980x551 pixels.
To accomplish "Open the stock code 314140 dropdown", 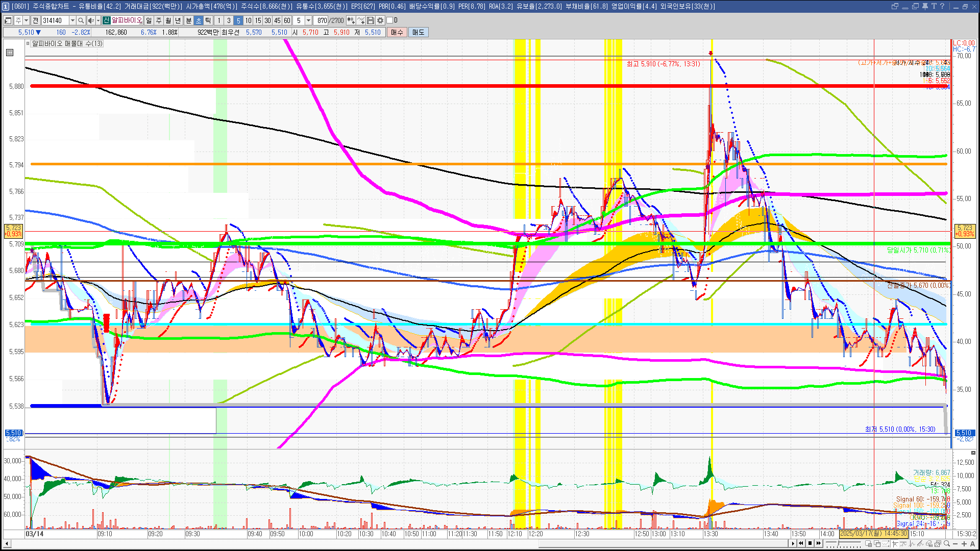I will (72, 20).
